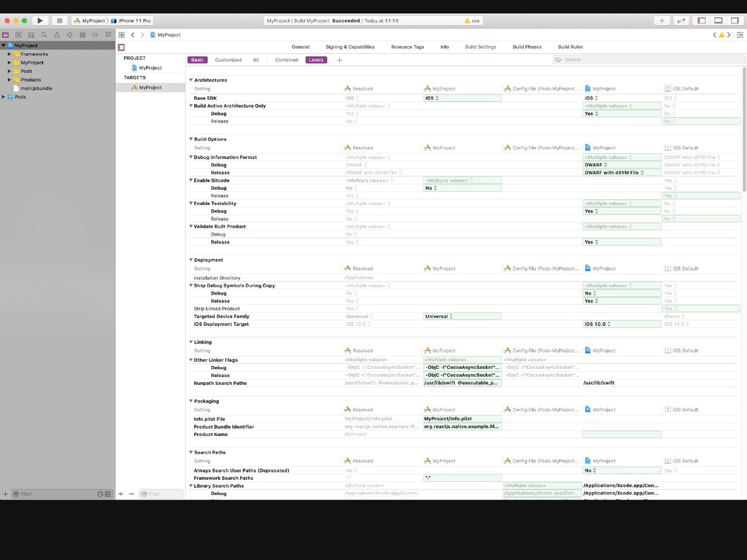Open the Signing & Capabilities tab
This screenshot has width=747, height=560.
tap(350, 47)
